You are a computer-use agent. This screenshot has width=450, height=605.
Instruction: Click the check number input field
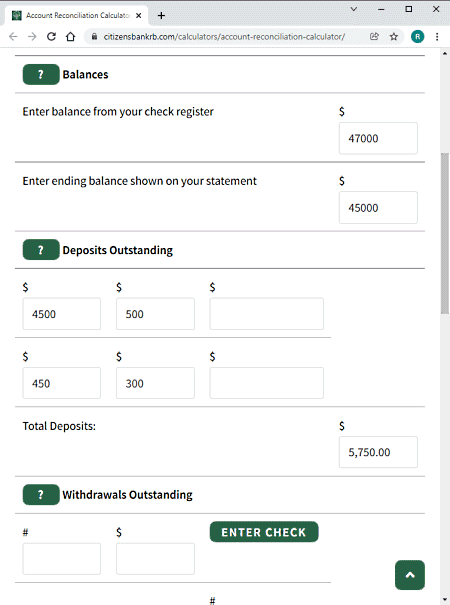point(62,559)
